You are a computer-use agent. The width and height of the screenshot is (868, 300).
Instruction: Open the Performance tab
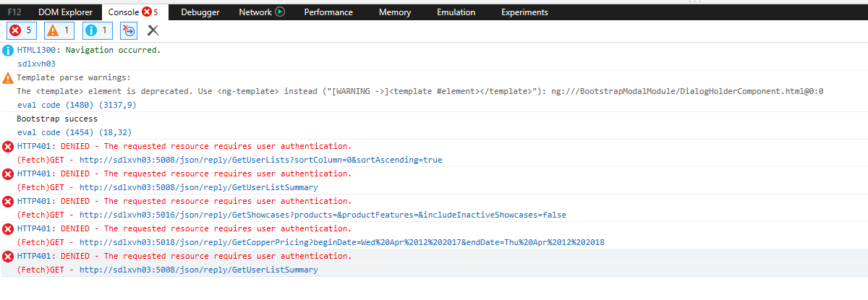point(328,12)
